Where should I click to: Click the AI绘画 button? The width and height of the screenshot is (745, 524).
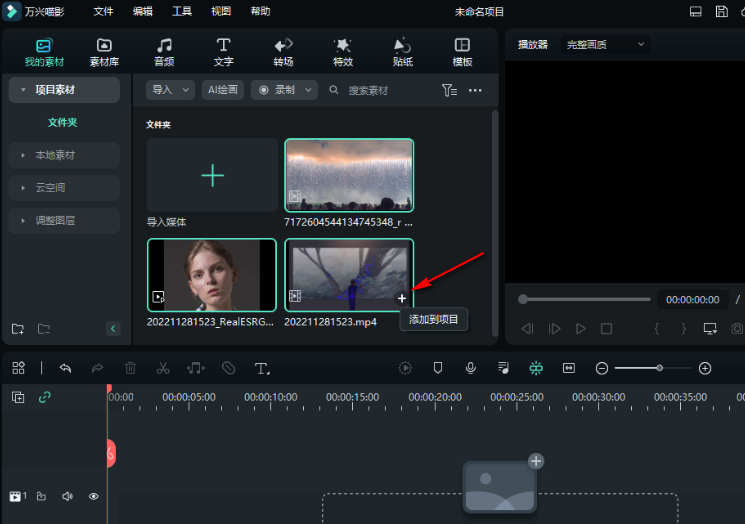pos(223,90)
